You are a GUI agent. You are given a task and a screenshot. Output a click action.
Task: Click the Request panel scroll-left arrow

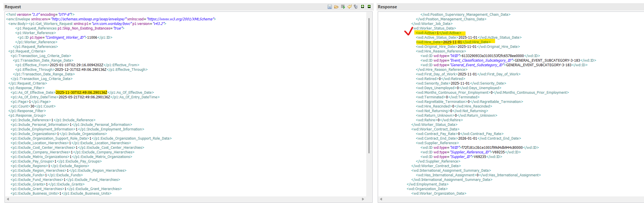(8, 199)
